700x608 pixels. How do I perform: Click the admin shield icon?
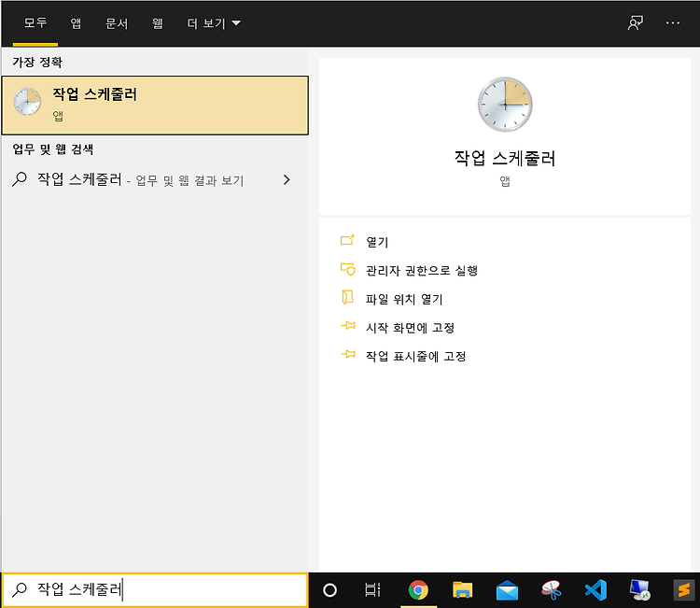point(347,269)
